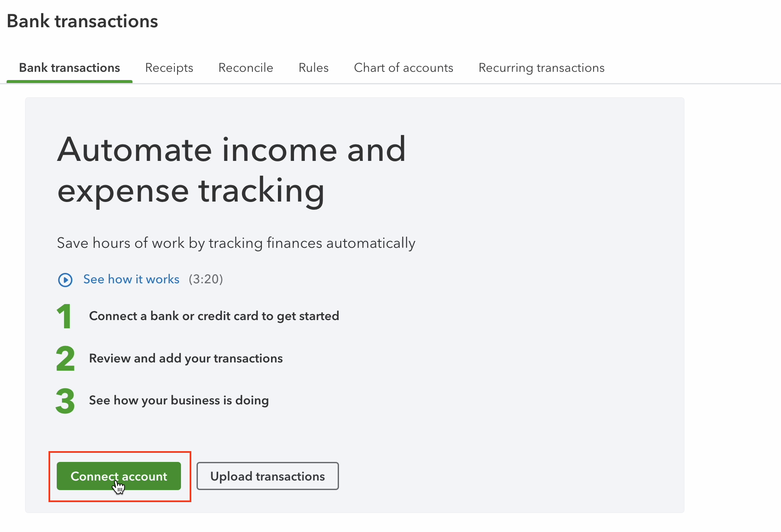Screen dimensions: 781x532
Task: Click the video duration (3:20) label
Action: pos(206,279)
